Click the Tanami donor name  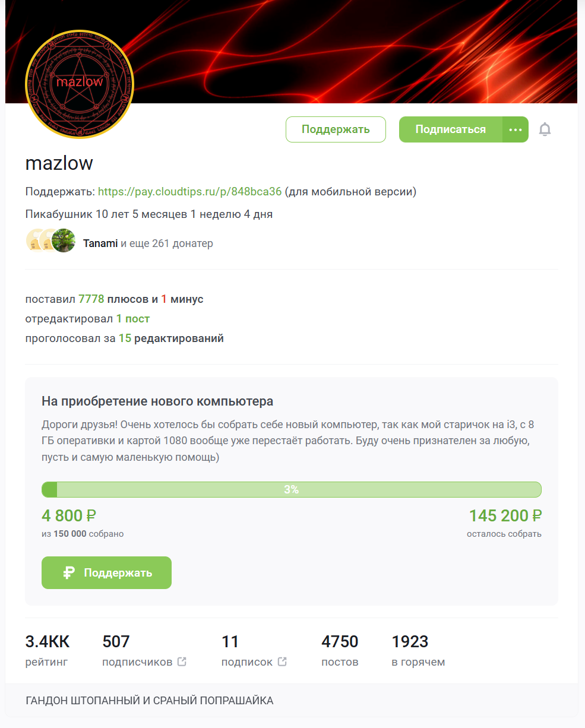[100, 243]
